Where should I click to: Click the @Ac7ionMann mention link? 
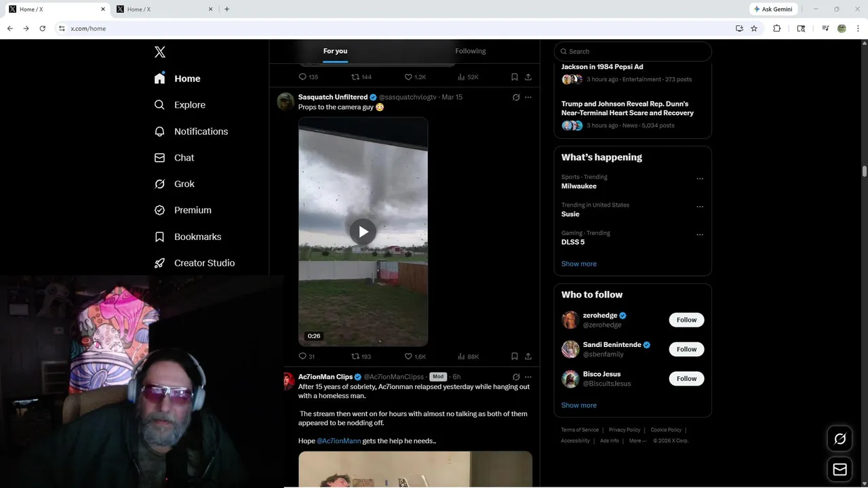(x=338, y=441)
